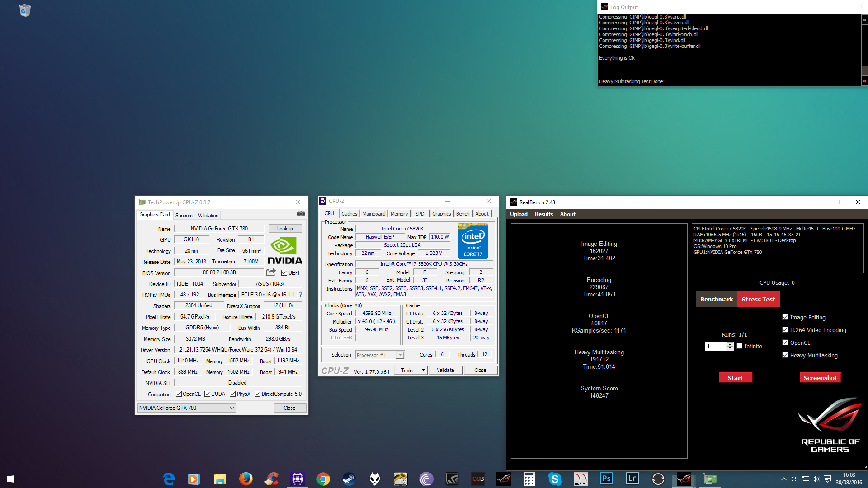The image size is (868, 488).
Task: Launch Skype from the taskbar
Action: point(555,479)
